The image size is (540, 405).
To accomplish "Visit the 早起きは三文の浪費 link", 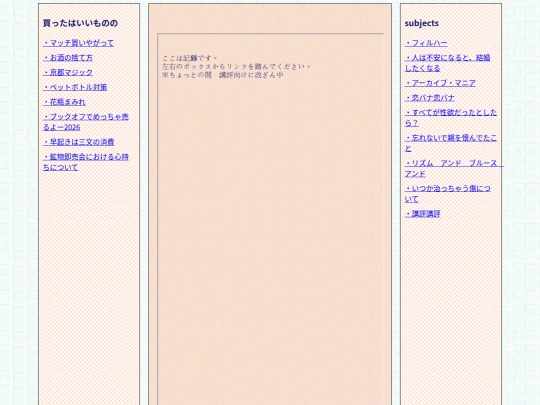I will click(79, 142).
